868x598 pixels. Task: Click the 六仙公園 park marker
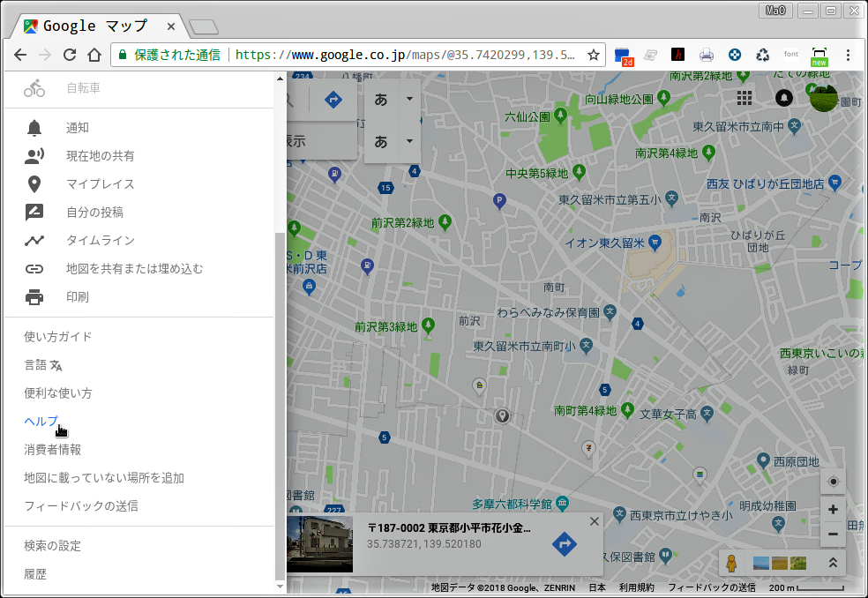[x=560, y=116]
